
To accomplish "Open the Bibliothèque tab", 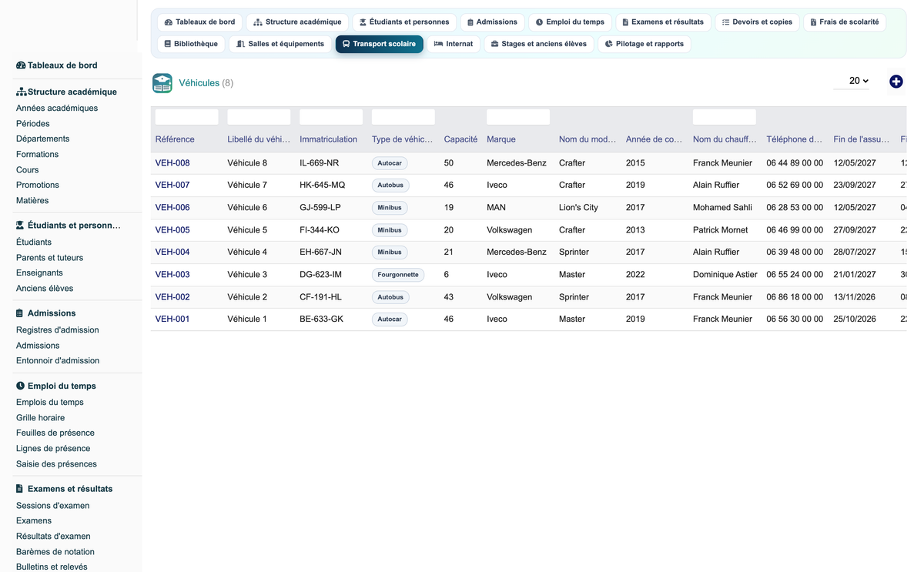I will click(191, 44).
